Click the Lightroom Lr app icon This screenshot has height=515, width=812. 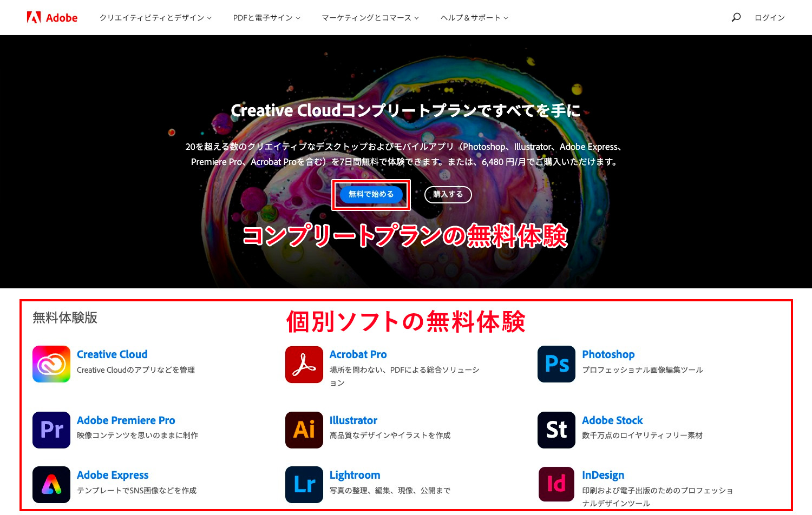[304, 485]
